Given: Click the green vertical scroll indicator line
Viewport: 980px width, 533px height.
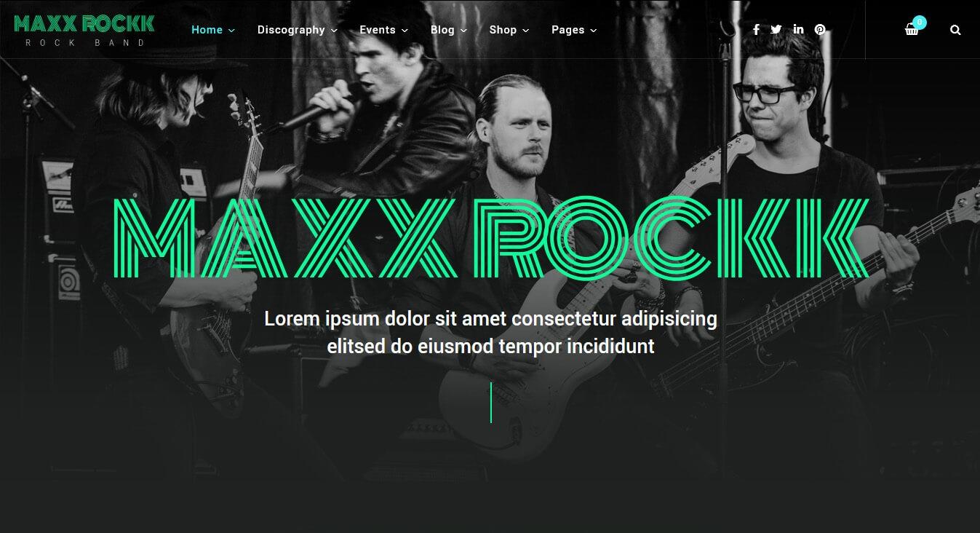Looking at the screenshot, I should click(x=491, y=403).
